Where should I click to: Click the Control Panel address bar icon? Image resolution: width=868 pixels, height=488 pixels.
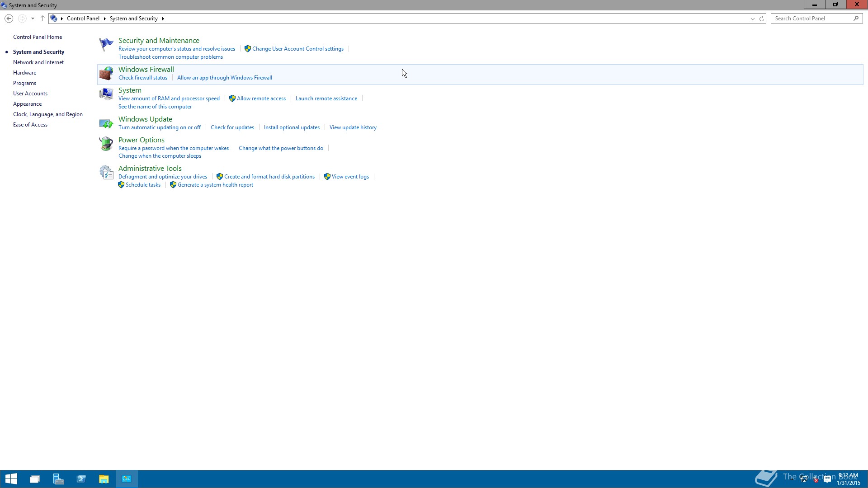(54, 19)
